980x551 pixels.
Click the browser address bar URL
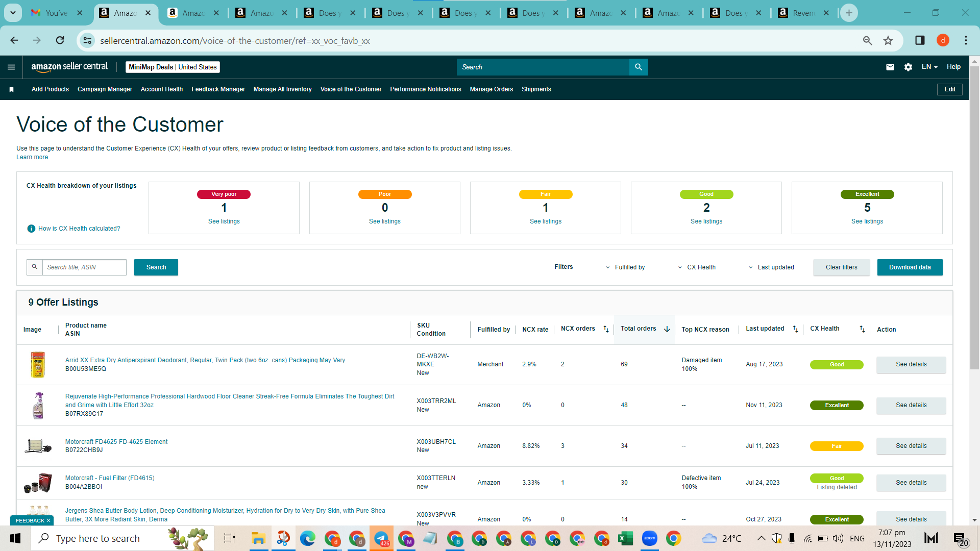pos(235,40)
